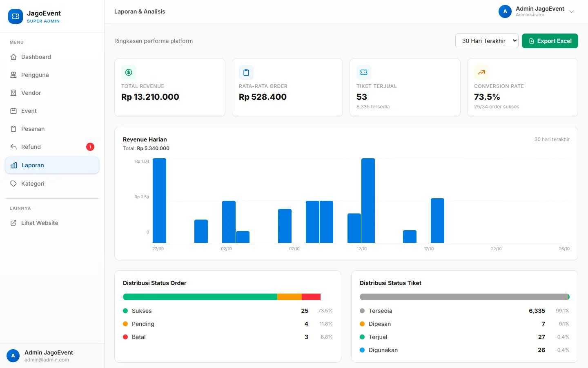The image size is (588, 368).
Task: Click the Conversion Rate trending arrow icon
Action: 481,72
